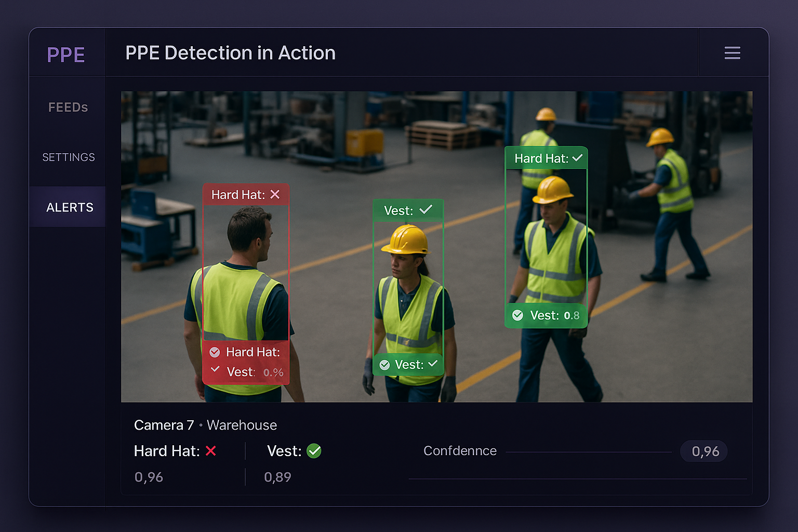Screen dimensions: 798x532
Task: Select the ALERTS section
Action: point(70,207)
